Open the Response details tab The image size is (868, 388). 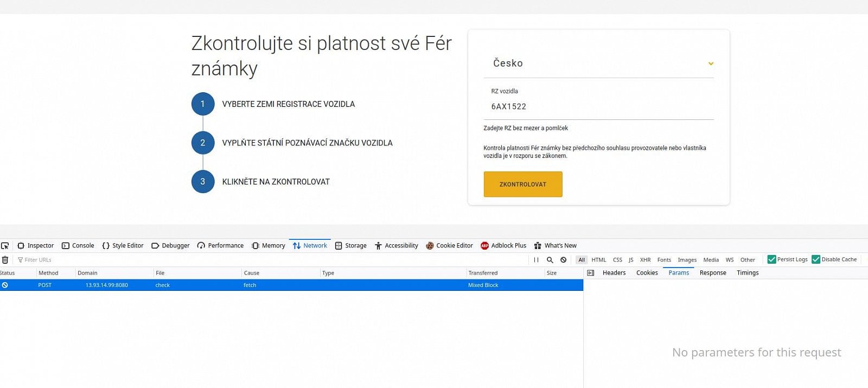pos(713,273)
